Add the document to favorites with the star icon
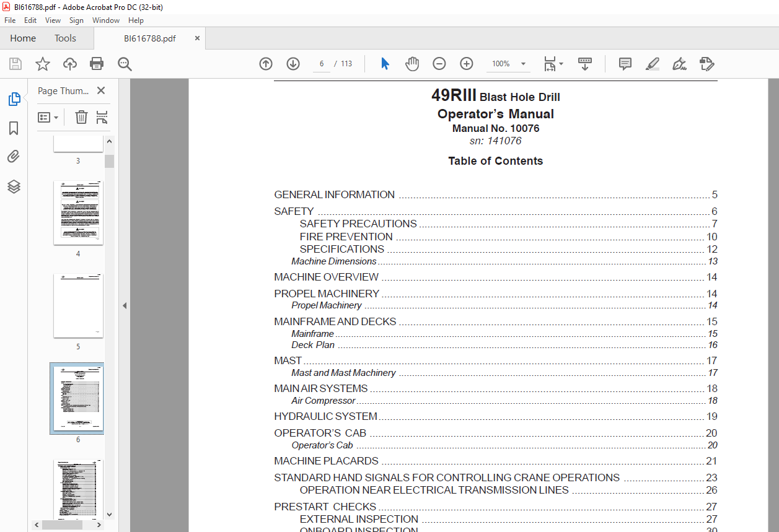Screen dimensions: 779x532 43,64
